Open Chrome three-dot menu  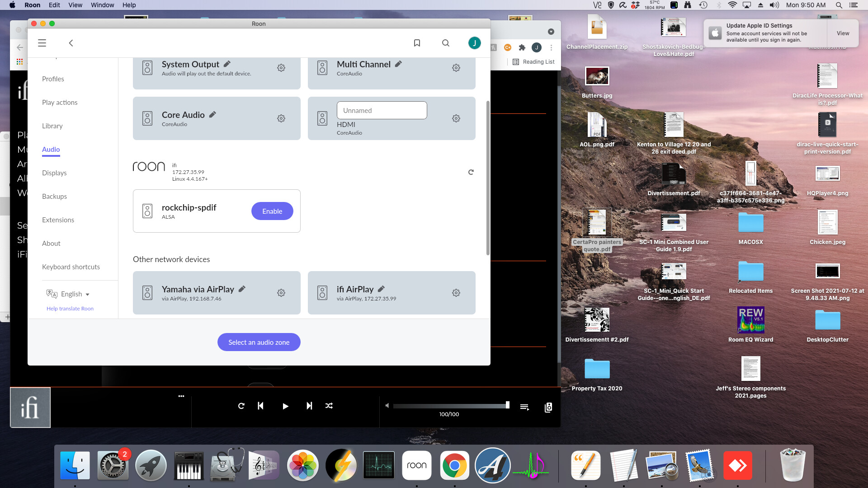(551, 47)
